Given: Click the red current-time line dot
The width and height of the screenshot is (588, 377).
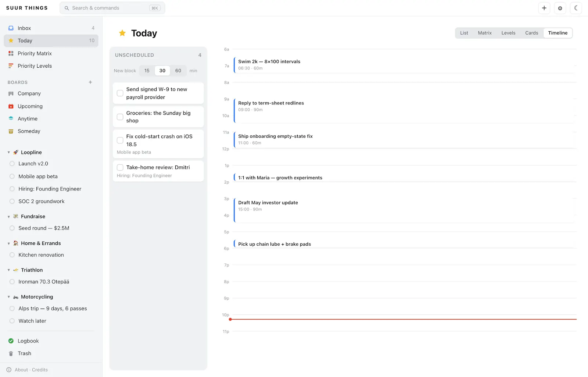Looking at the screenshot, I should pyautogui.click(x=230, y=319).
